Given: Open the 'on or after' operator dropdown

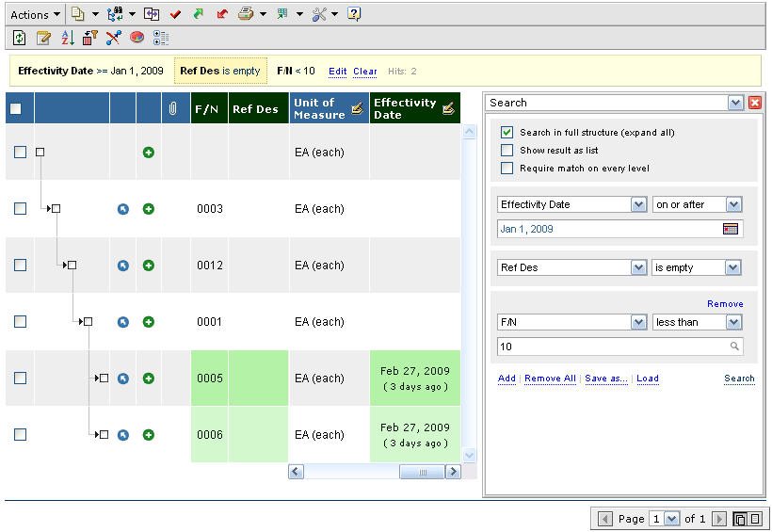Looking at the screenshot, I should pyautogui.click(x=732, y=204).
